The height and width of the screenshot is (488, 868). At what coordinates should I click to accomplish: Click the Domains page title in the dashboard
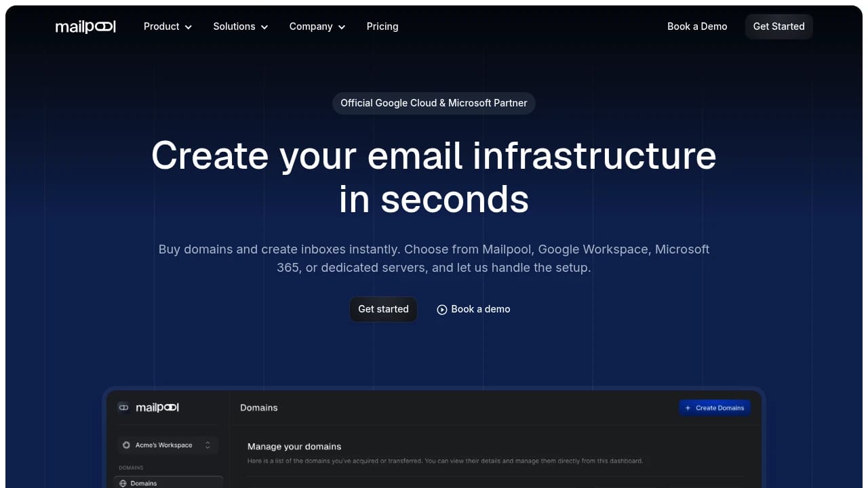(x=259, y=407)
